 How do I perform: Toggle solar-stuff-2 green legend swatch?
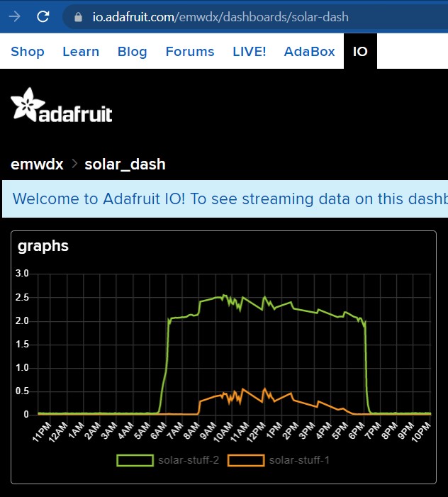pos(135,460)
